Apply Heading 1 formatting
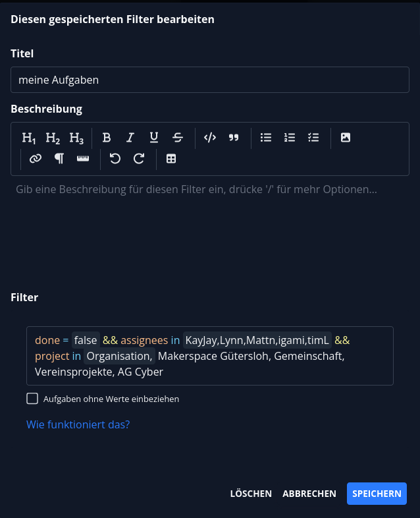This screenshot has width=420, height=518. click(x=29, y=138)
